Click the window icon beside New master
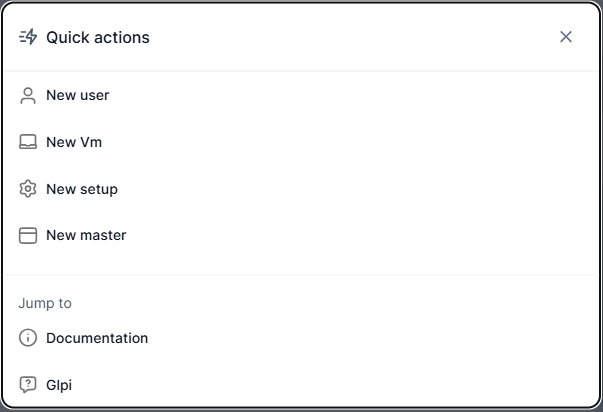Screen dimensions: 603x412 pyautogui.click(x=28, y=235)
